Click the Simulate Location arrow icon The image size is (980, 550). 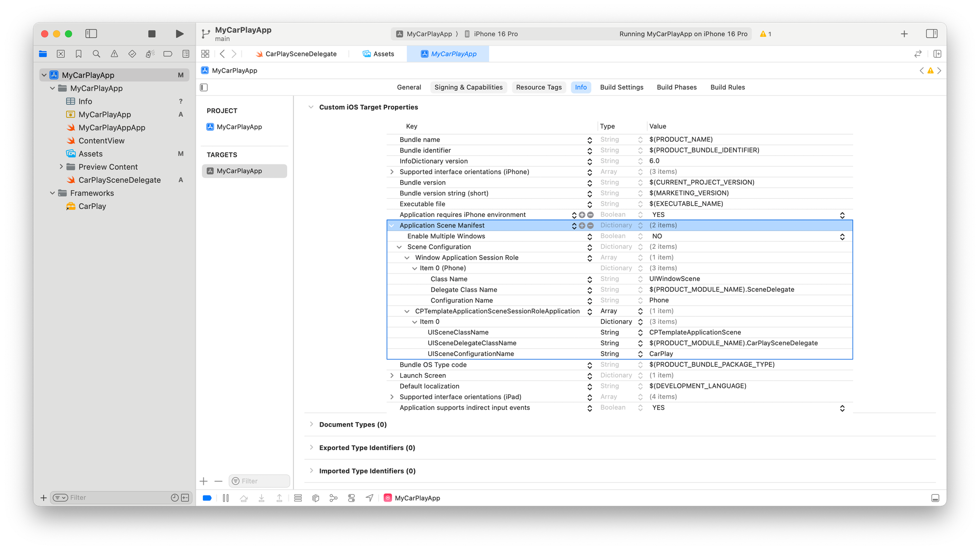click(x=369, y=498)
